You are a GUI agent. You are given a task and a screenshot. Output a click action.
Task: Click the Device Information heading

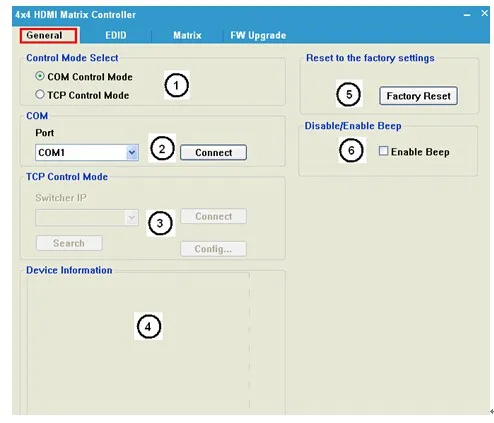point(69,270)
